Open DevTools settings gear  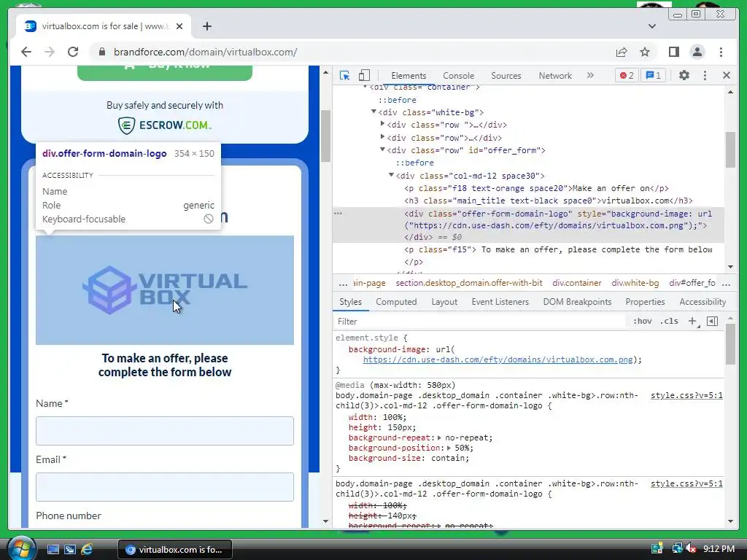click(684, 75)
